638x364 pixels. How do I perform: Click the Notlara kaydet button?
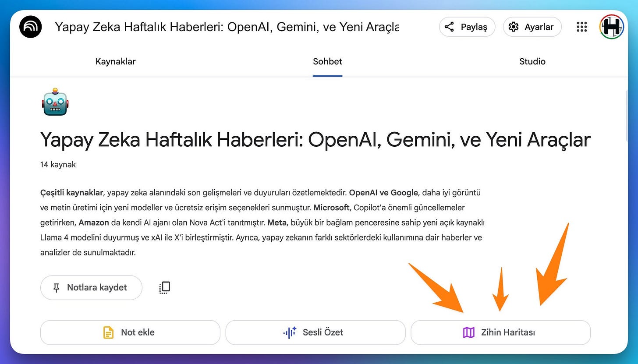click(91, 287)
